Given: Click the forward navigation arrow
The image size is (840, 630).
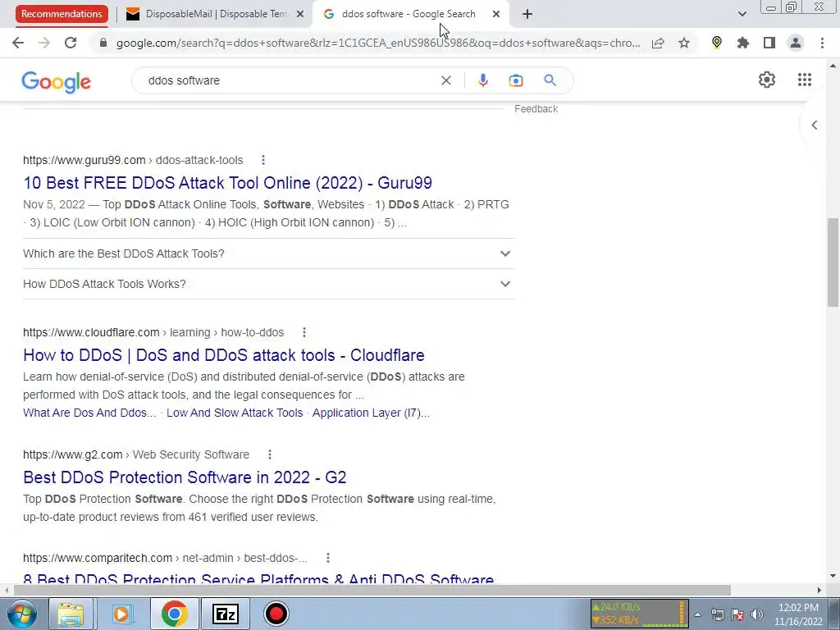Looking at the screenshot, I should click(x=44, y=43).
